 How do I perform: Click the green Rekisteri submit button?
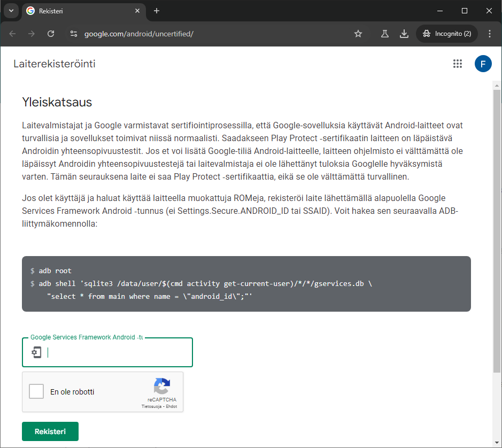50,431
